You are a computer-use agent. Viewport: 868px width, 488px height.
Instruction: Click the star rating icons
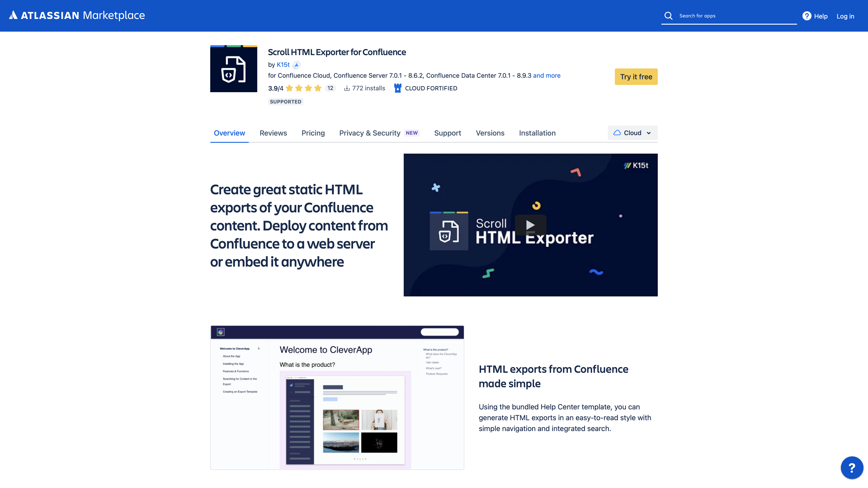303,88
